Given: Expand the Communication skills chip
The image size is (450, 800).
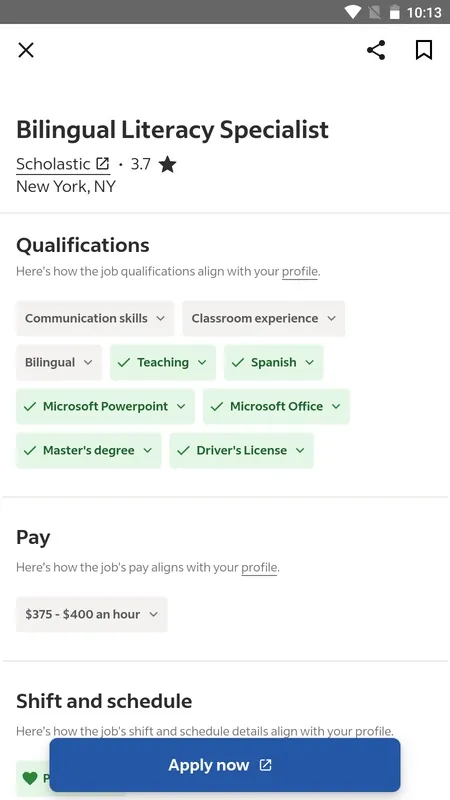Looking at the screenshot, I should tap(95, 318).
